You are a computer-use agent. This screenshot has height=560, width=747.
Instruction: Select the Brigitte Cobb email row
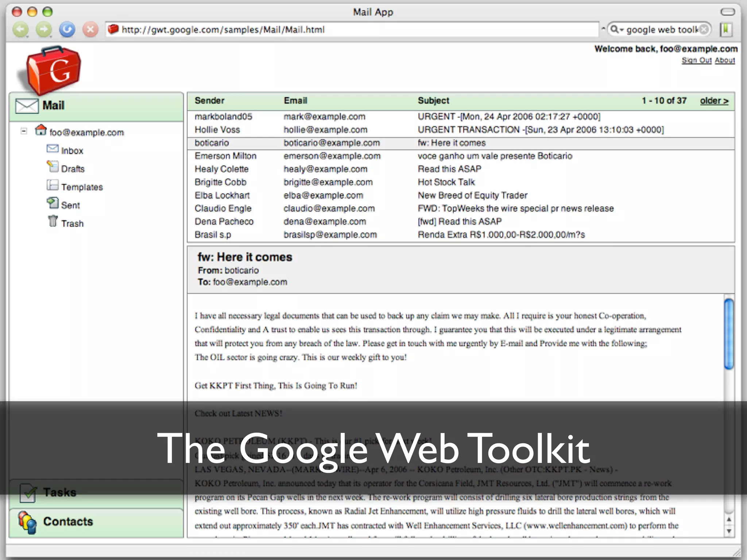[x=461, y=182]
